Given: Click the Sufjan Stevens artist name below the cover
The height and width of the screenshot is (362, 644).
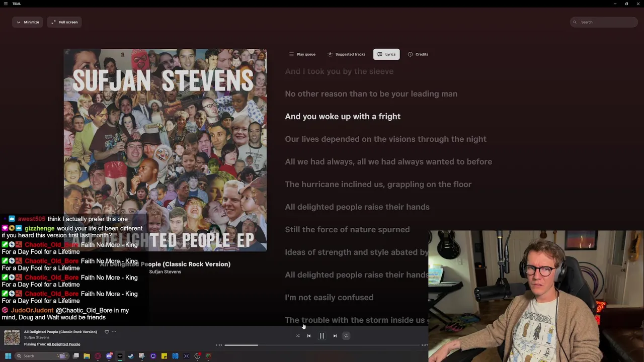Looking at the screenshot, I should click(x=165, y=271).
